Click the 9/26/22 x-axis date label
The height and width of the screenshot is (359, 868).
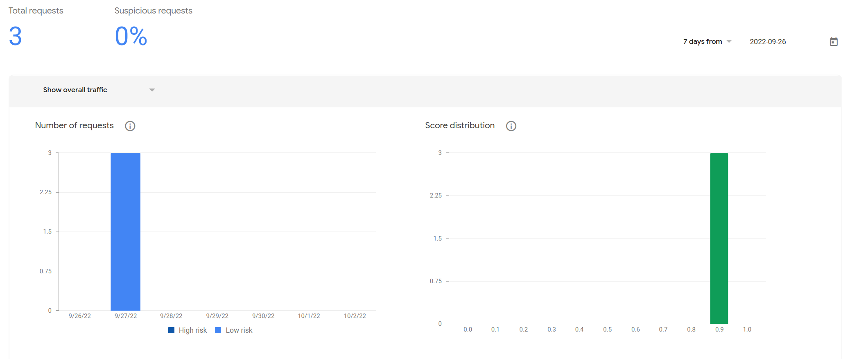(x=79, y=316)
